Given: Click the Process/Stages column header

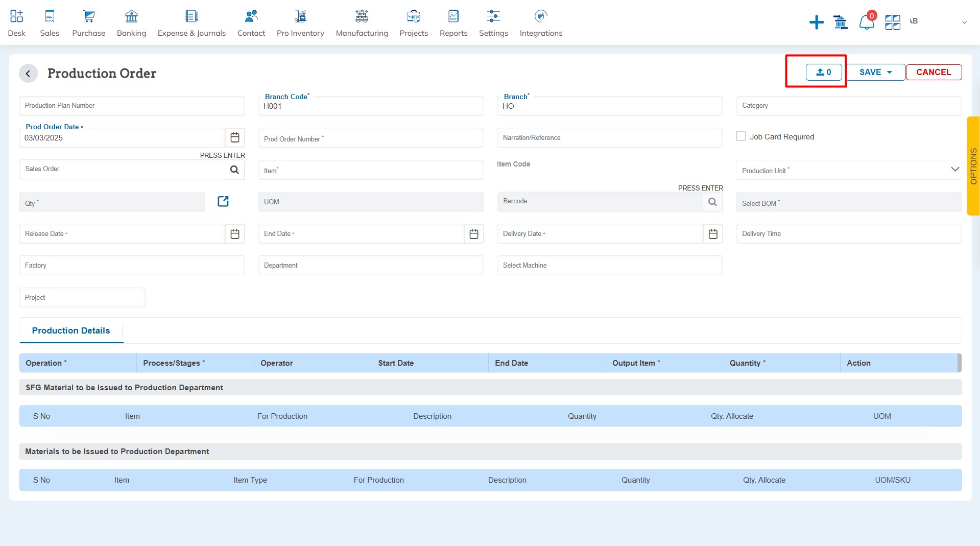Looking at the screenshot, I should click(x=195, y=363).
